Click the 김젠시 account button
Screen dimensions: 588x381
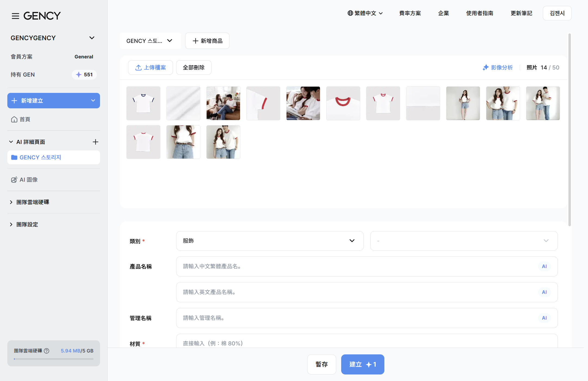pyautogui.click(x=557, y=13)
